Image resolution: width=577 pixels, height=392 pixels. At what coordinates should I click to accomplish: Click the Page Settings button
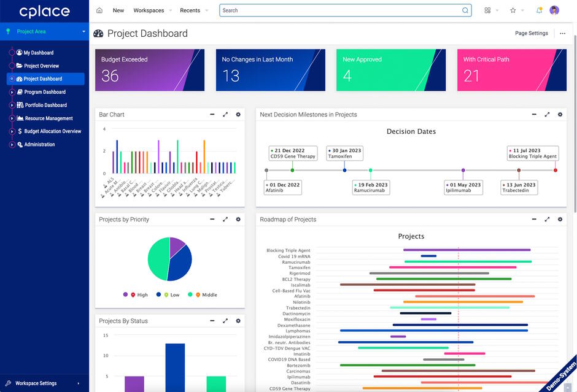point(531,33)
